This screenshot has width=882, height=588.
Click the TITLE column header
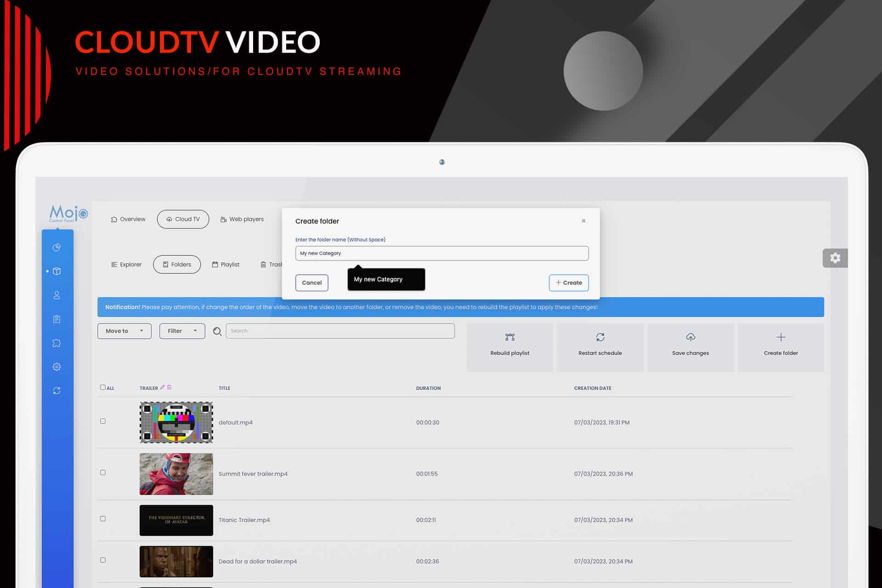224,388
